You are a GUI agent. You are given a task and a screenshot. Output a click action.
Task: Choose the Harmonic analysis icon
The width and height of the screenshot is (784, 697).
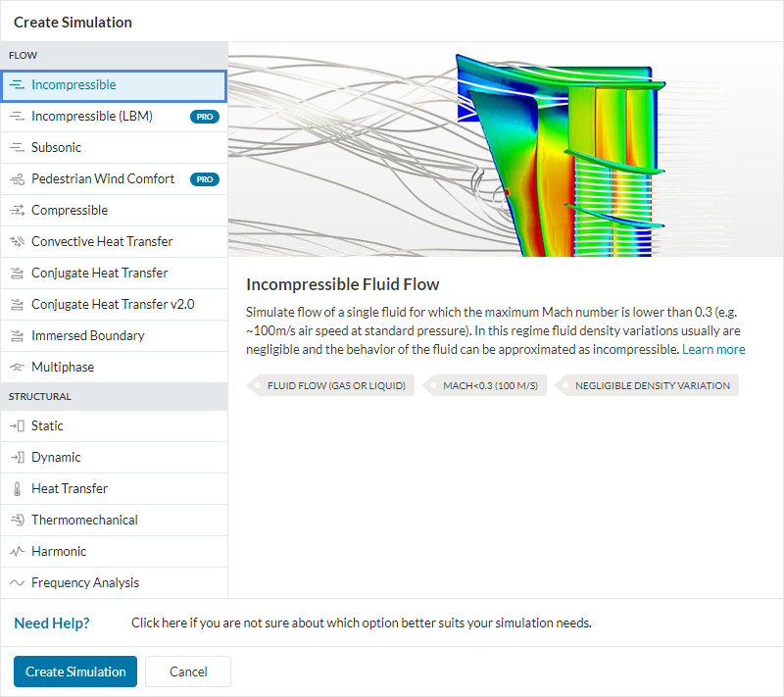click(17, 551)
